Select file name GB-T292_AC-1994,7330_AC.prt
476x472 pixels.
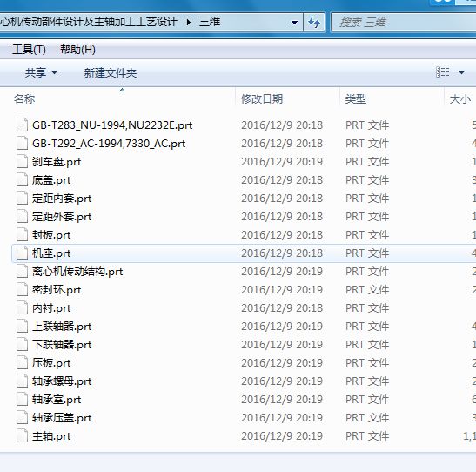click(109, 144)
